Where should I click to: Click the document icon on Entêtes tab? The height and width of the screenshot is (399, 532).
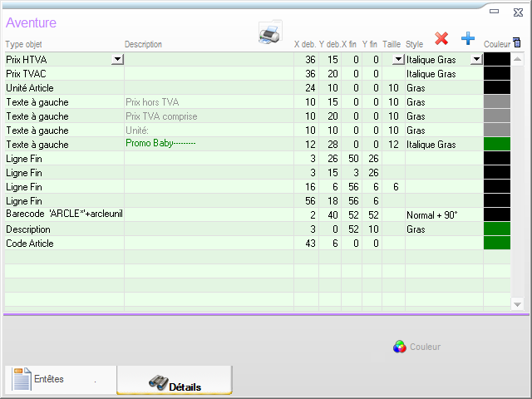tap(22, 379)
